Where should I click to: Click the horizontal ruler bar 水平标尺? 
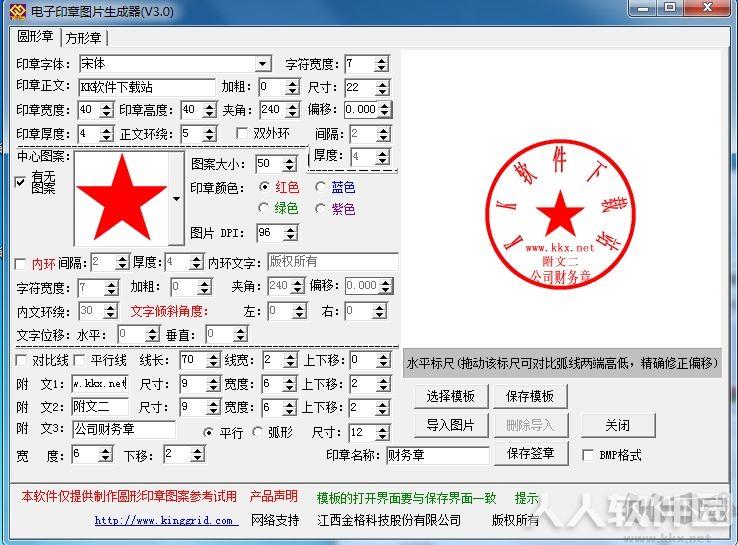[x=562, y=363]
